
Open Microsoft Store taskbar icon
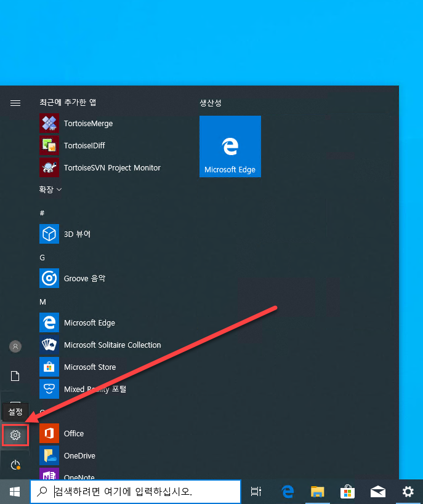tap(347, 492)
